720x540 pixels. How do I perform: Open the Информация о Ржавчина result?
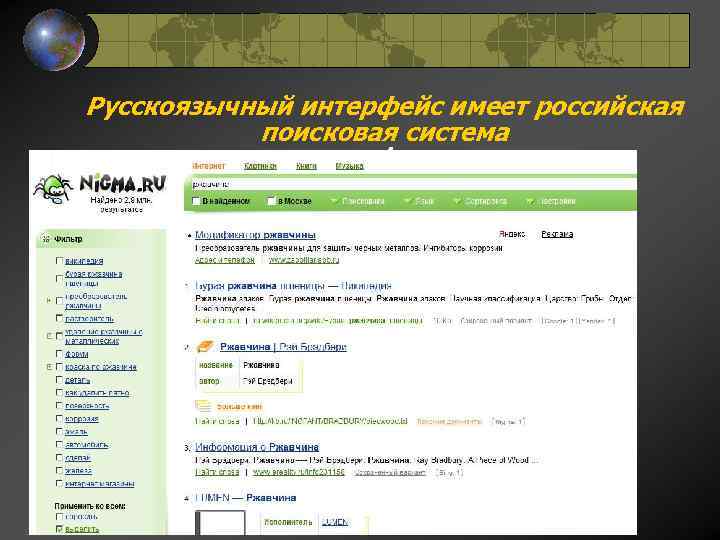pyautogui.click(x=257, y=447)
